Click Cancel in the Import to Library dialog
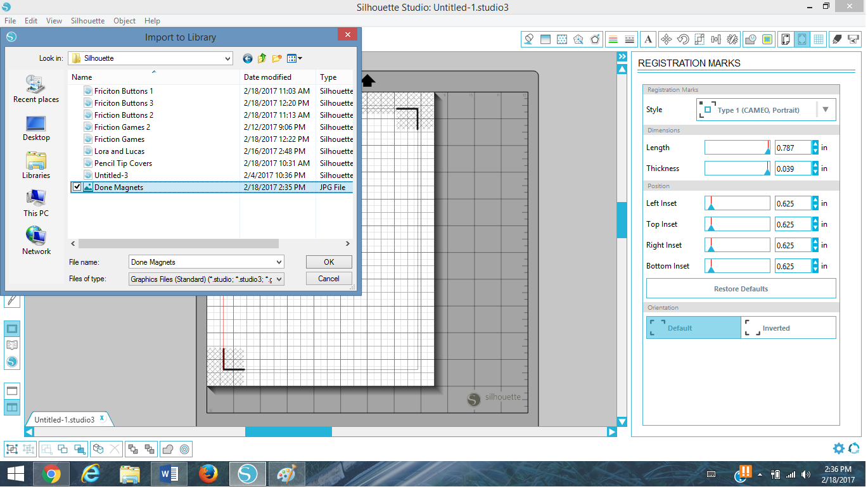868x489 pixels. [x=329, y=279]
